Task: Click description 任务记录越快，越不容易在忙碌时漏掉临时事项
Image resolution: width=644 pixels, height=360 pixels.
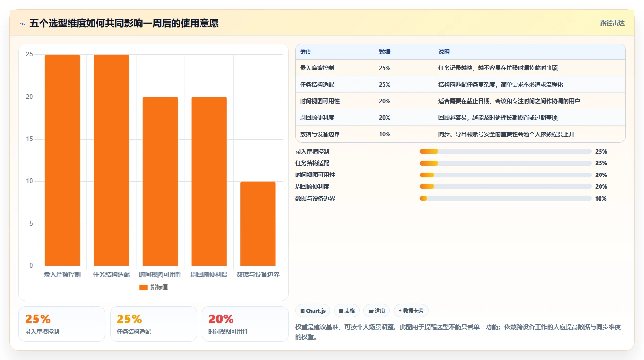Action: (x=498, y=68)
